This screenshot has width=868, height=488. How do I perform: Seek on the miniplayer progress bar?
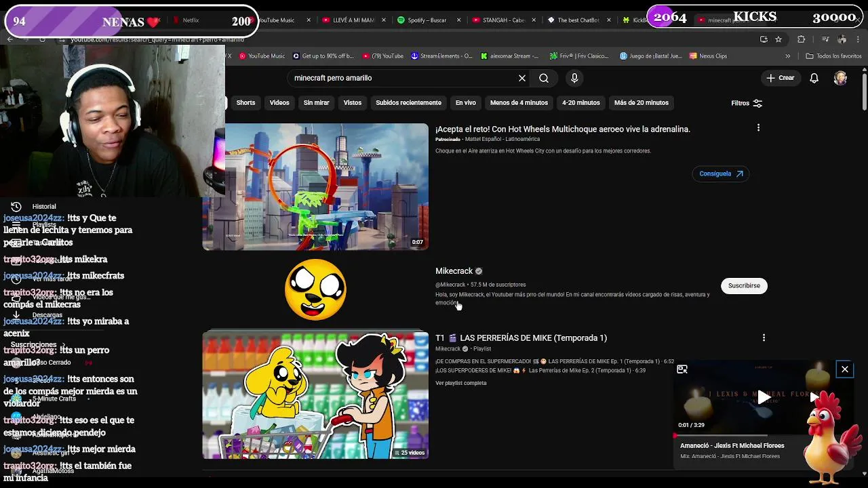764,436
